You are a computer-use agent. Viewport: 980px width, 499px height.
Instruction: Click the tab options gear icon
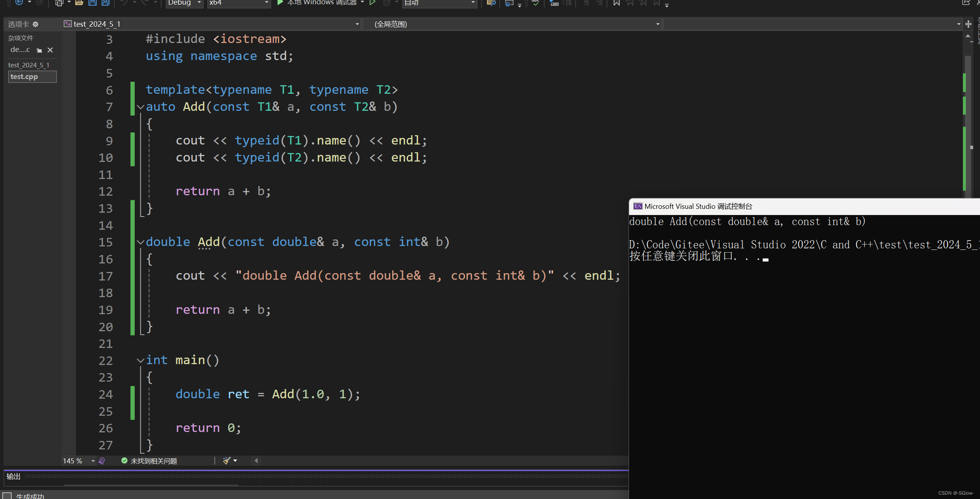click(36, 24)
